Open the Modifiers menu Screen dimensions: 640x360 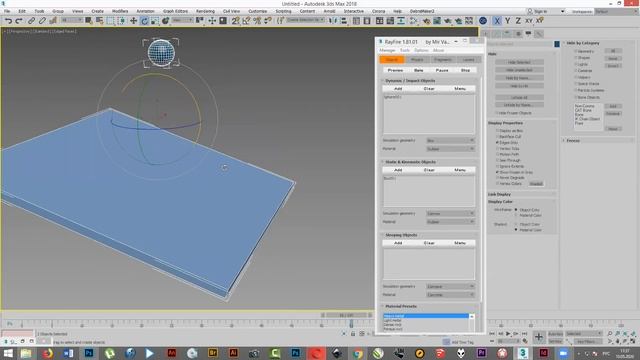click(x=120, y=11)
